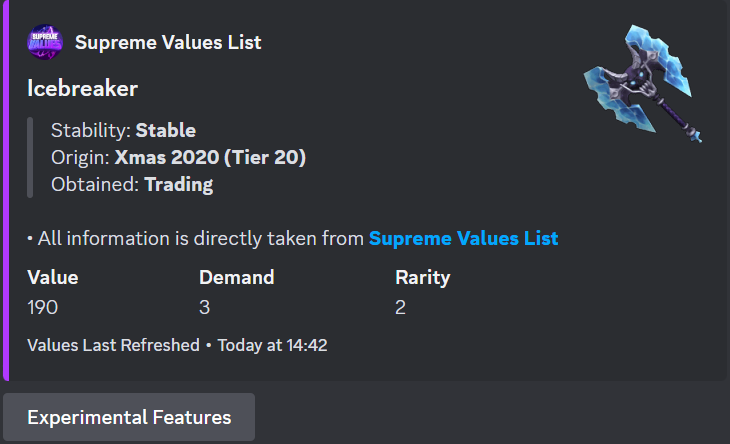Image resolution: width=730 pixels, height=444 pixels.
Task: Click the purple embed accent bar
Action: click(x=5, y=190)
